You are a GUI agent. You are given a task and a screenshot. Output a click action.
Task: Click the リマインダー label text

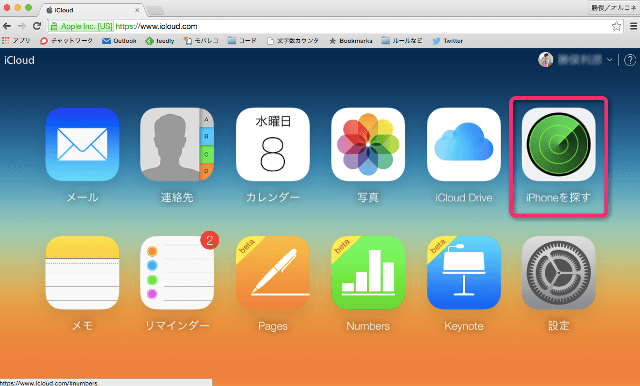click(x=177, y=326)
